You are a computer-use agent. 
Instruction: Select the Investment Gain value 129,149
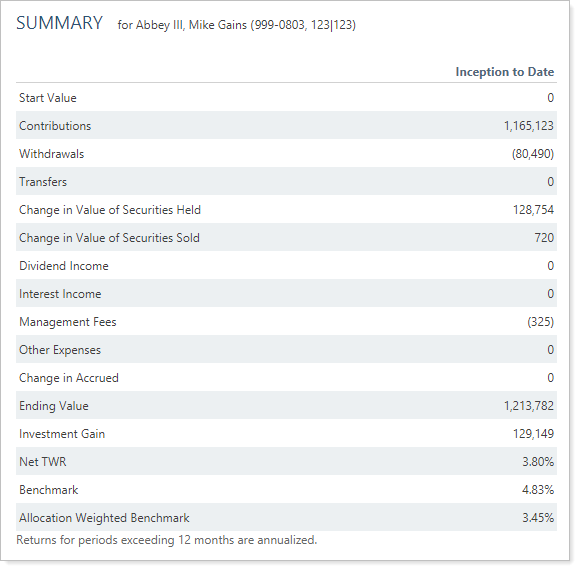533,434
